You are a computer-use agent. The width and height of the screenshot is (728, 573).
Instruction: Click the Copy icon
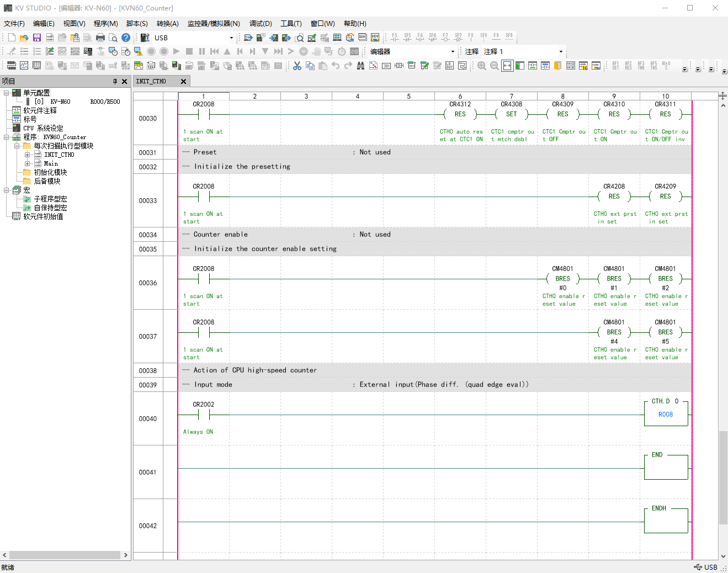point(310,66)
